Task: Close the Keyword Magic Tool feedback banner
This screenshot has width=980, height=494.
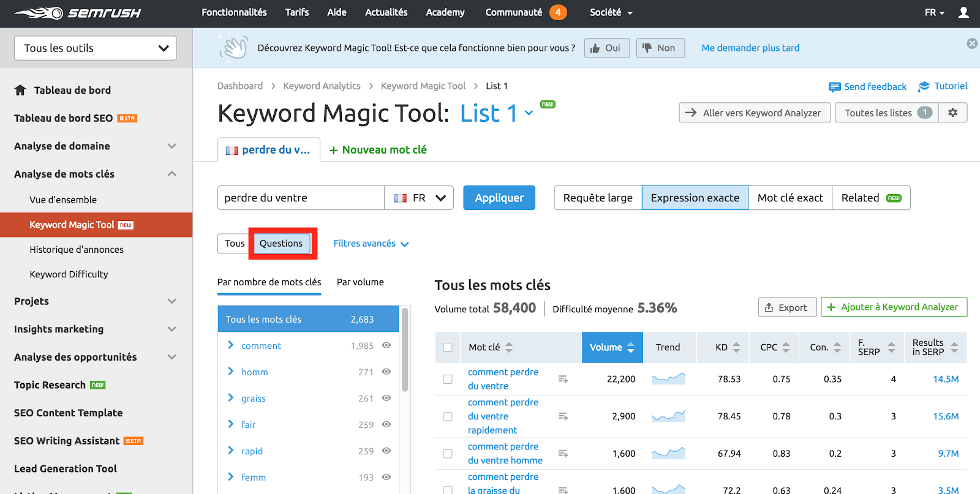Action: (x=972, y=43)
